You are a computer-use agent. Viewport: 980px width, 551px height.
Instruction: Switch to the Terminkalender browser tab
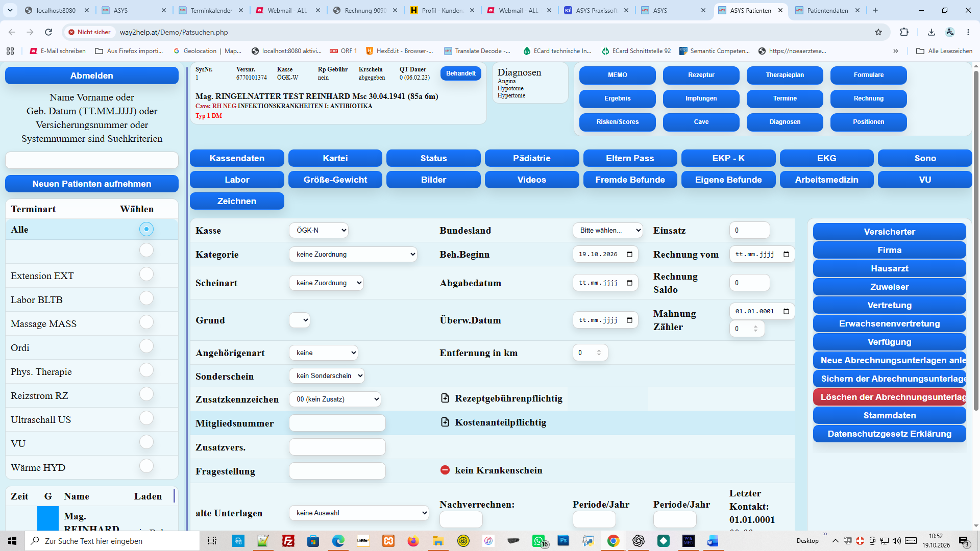(211, 10)
